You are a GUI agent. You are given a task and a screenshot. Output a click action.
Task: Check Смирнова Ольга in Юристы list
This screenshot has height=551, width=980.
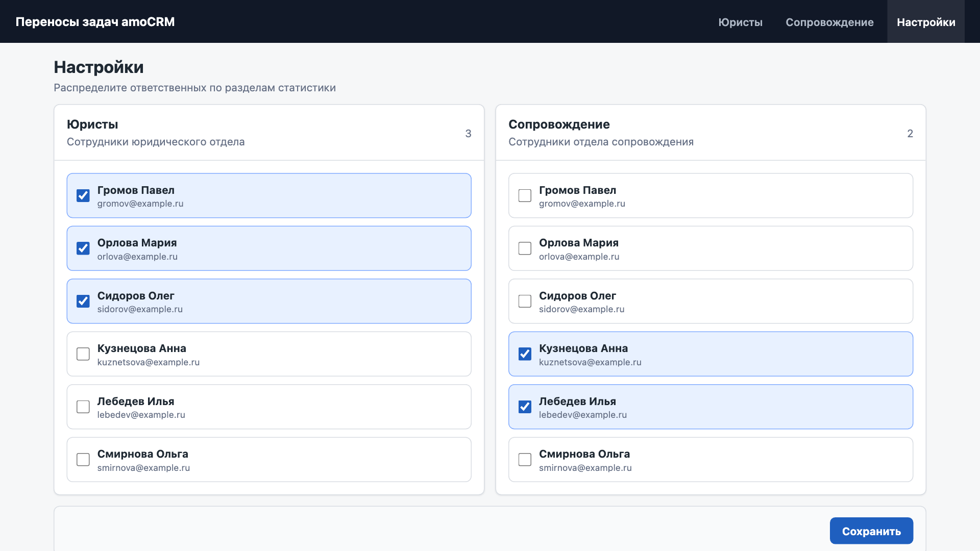pyautogui.click(x=83, y=460)
